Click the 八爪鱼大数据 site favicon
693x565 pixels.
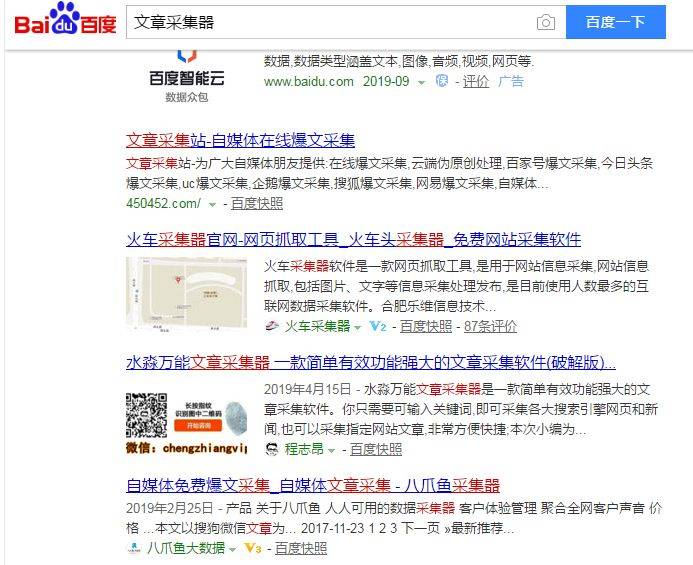133,548
